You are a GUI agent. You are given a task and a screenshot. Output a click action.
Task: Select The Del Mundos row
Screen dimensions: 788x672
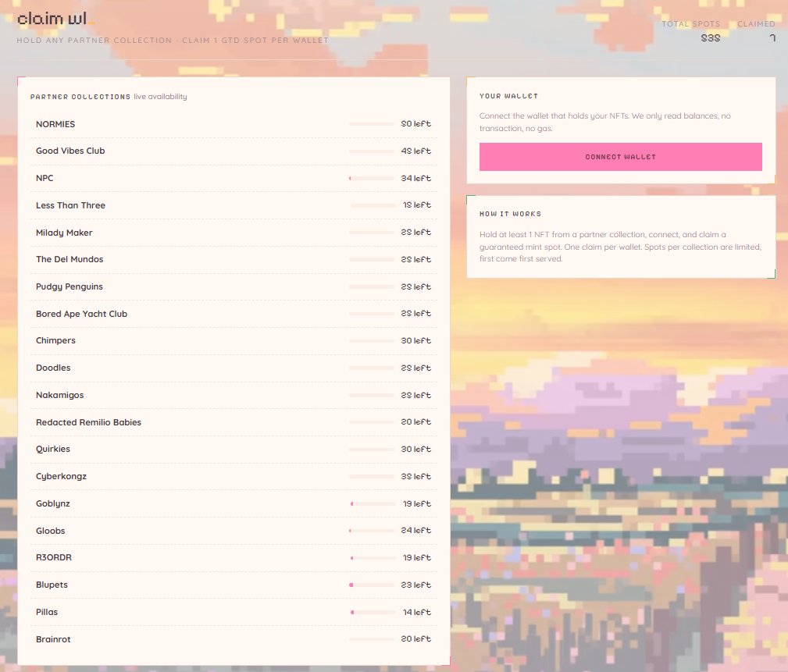point(234,260)
